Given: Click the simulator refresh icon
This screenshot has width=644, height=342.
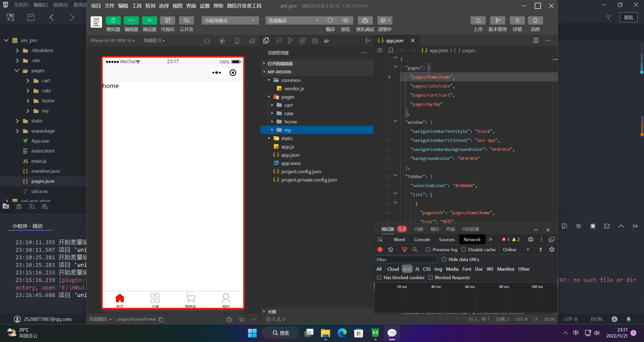Looking at the screenshot, I should (x=207, y=41).
